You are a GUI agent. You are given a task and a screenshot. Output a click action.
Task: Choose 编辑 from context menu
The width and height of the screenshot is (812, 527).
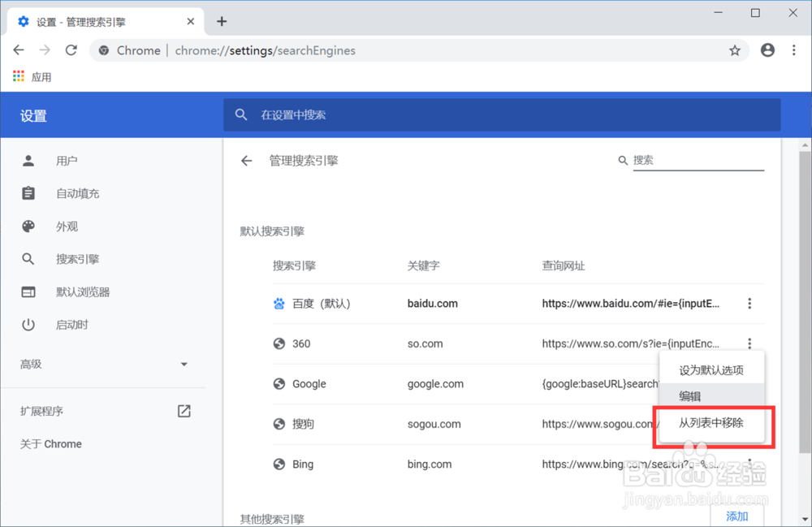711,396
